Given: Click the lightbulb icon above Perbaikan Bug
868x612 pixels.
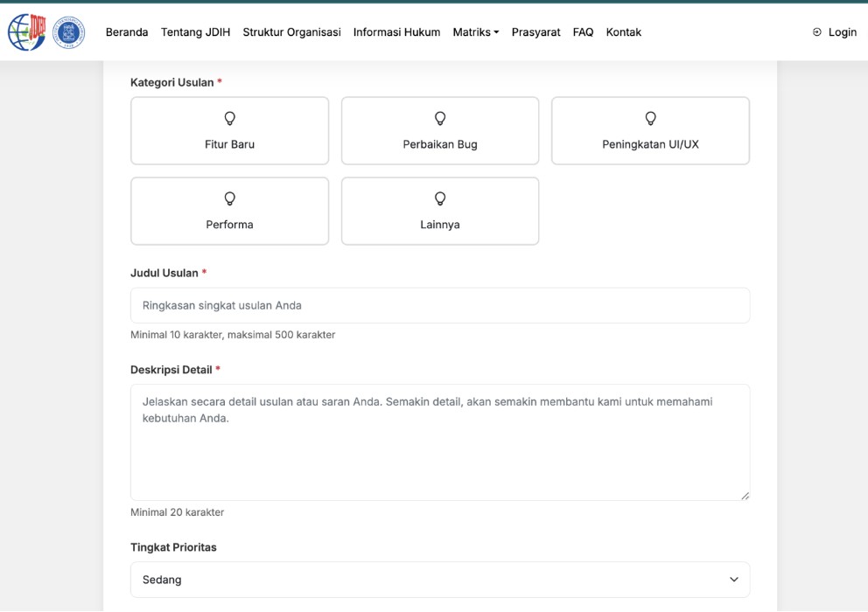Looking at the screenshot, I should coord(440,118).
